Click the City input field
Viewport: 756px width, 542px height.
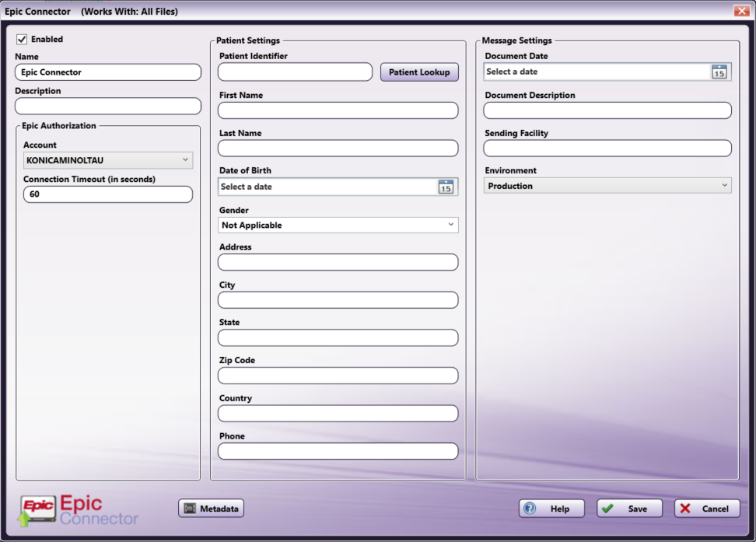[x=338, y=300]
